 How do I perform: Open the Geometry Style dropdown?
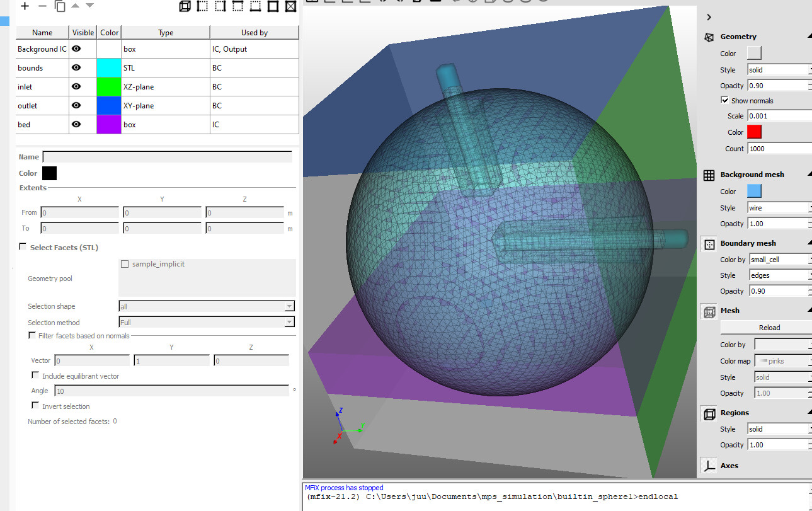point(779,70)
